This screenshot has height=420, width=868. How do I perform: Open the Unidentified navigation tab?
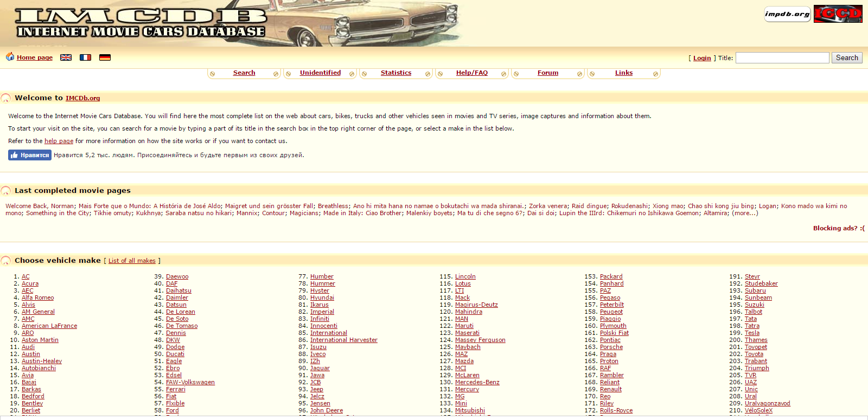click(x=320, y=73)
